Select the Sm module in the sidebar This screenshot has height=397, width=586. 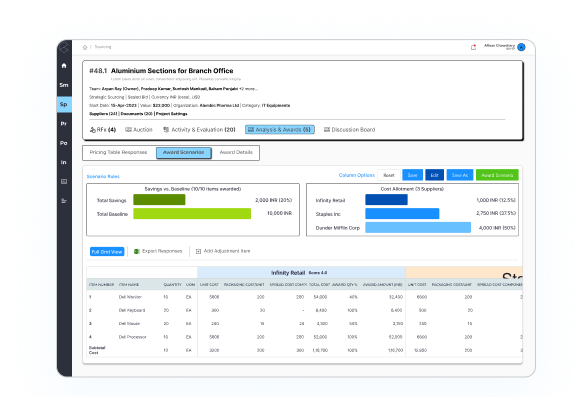[64, 85]
